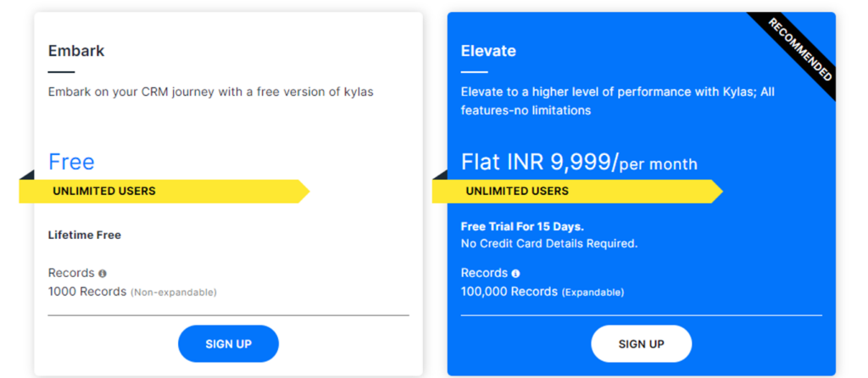
Task: Click the blue Free price text
Action: 71,162
